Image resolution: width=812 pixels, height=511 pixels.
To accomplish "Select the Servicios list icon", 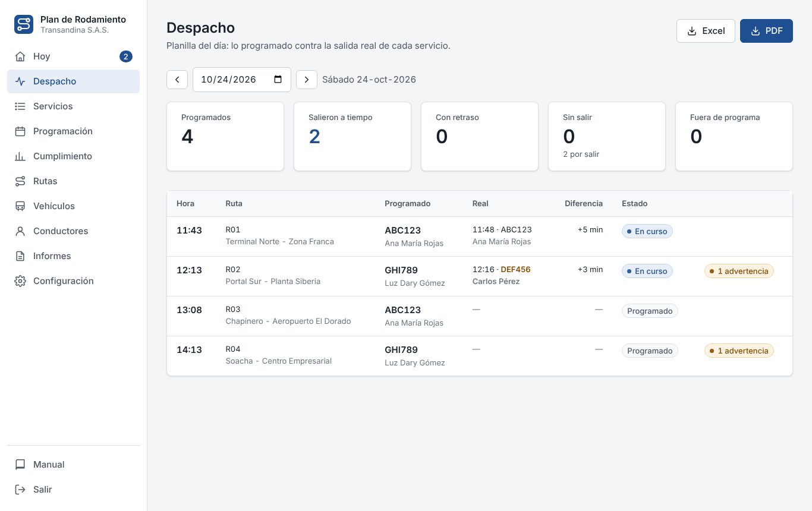I will [x=20, y=106].
